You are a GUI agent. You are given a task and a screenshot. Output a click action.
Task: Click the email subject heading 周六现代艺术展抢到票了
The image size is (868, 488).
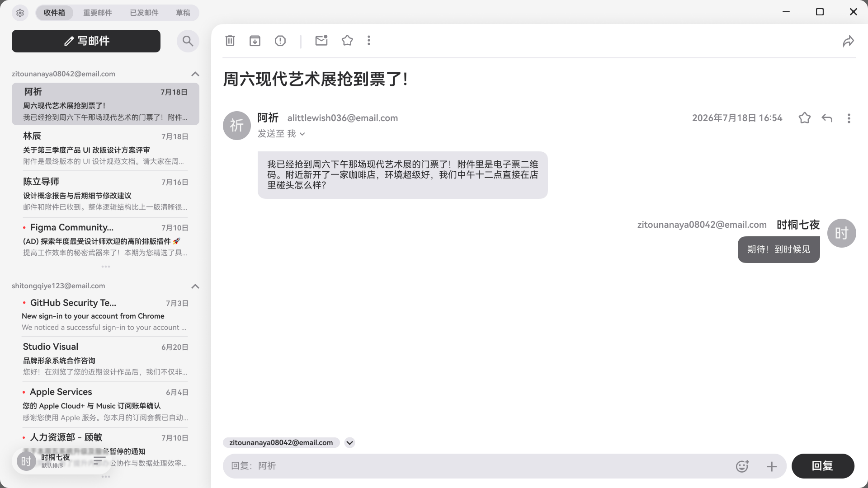[x=316, y=79]
